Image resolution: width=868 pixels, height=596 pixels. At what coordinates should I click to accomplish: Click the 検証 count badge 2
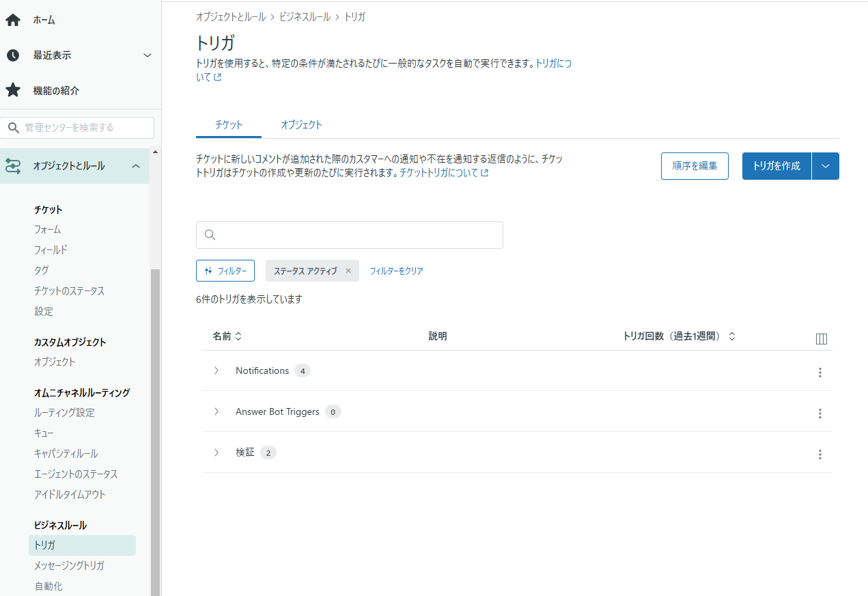click(268, 452)
